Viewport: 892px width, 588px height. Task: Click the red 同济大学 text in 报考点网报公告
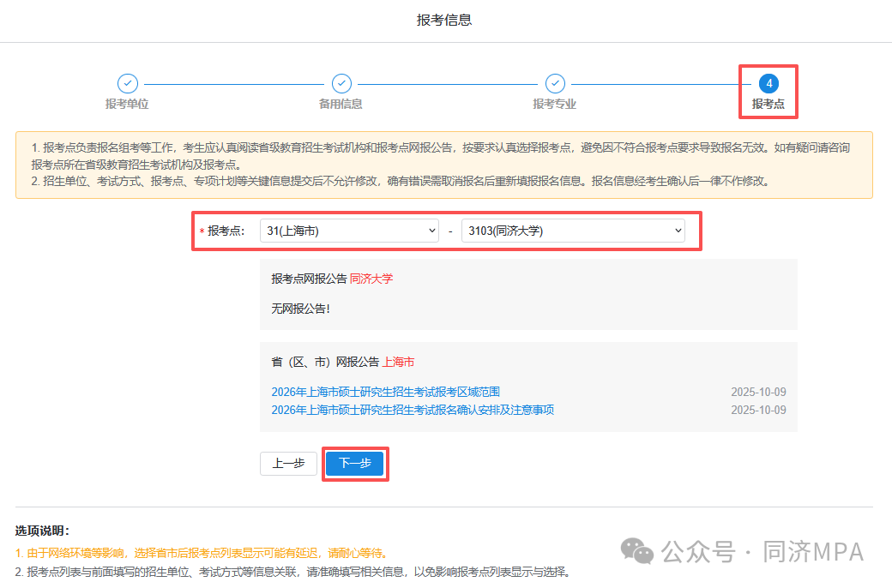pos(371,279)
